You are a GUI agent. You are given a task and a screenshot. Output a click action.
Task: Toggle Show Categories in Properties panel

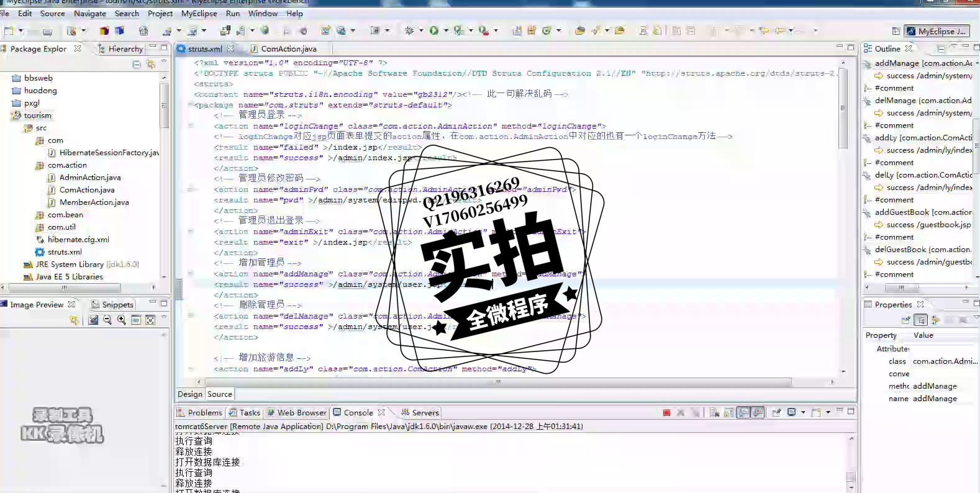pyautogui.click(x=920, y=320)
